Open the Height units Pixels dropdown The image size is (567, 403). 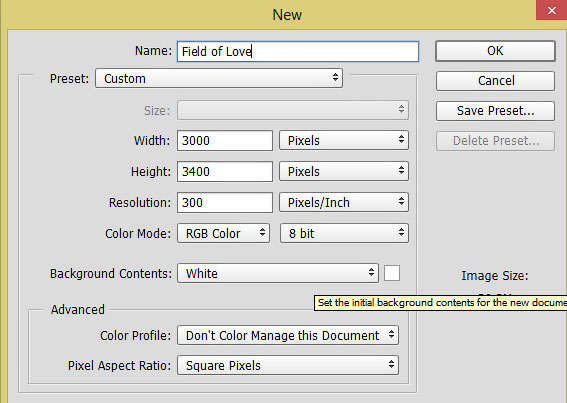coord(344,171)
